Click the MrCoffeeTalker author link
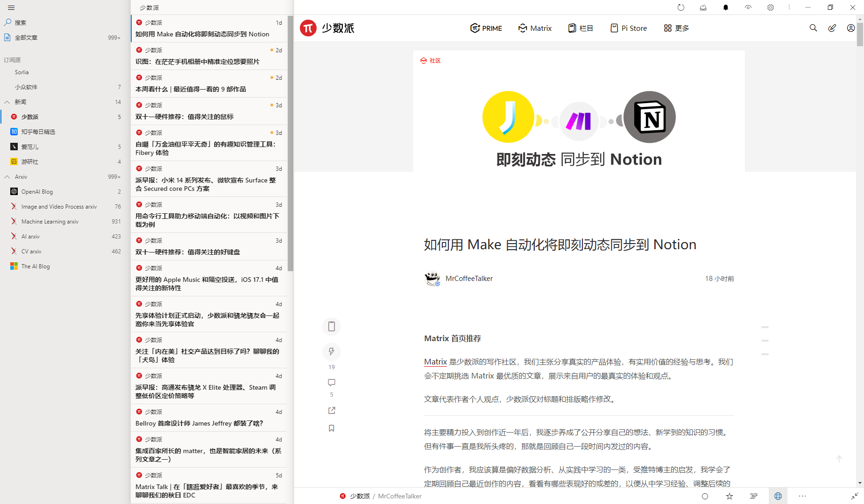The height and width of the screenshot is (504, 864). tap(469, 278)
